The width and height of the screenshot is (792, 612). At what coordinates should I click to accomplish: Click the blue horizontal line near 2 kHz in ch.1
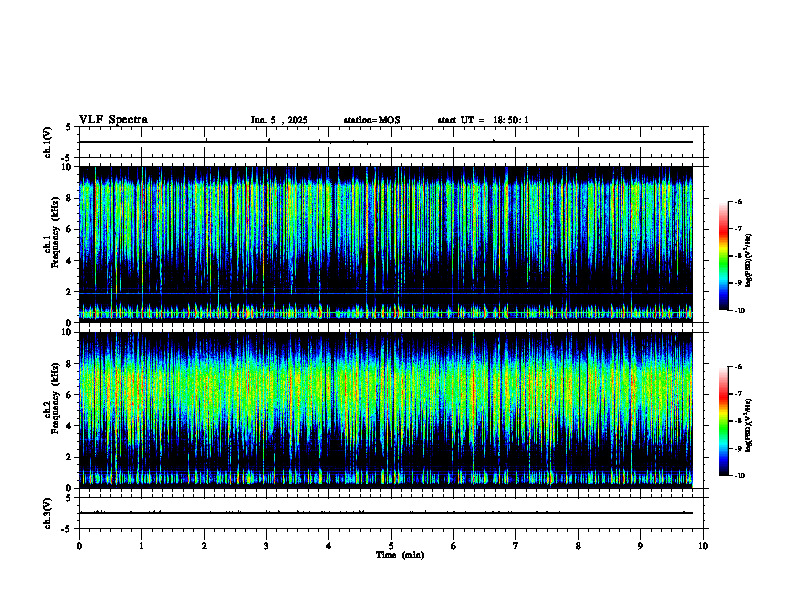[x=386, y=293]
